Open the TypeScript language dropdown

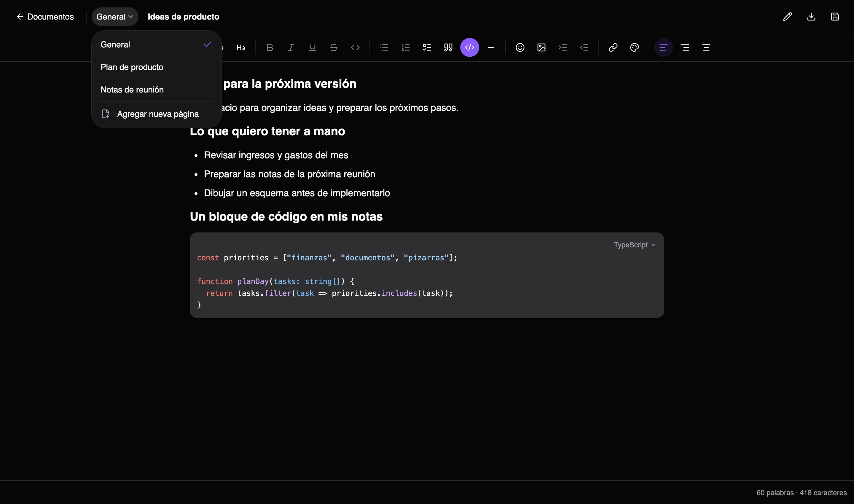pyautogui.click(x=635, y=245)
